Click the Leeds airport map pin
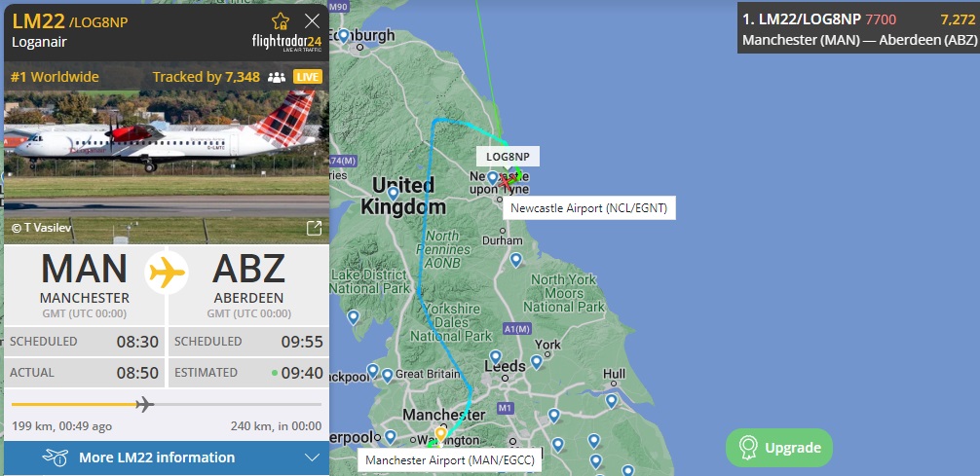The height and width of the screenshot is (476, 980). pyautogui.click(x=495, y=357)
